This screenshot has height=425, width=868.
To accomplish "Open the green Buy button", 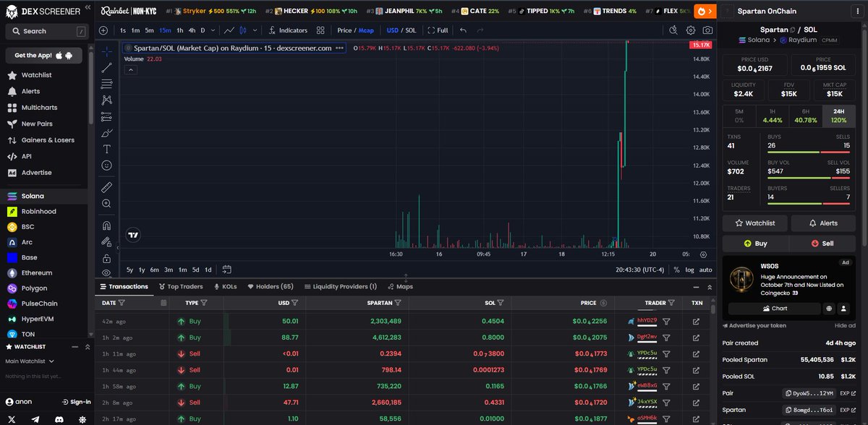I will point(755,244).
